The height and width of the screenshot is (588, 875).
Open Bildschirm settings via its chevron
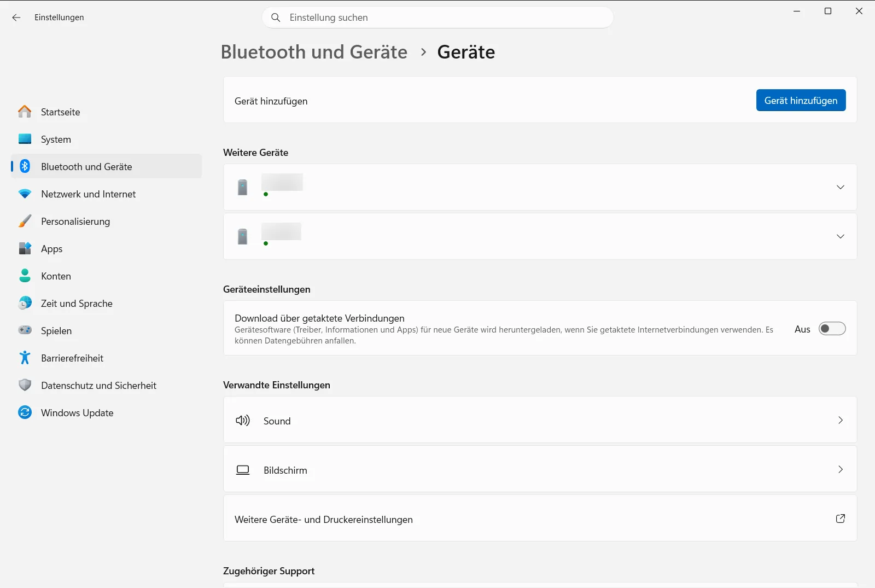coord(841,469)
